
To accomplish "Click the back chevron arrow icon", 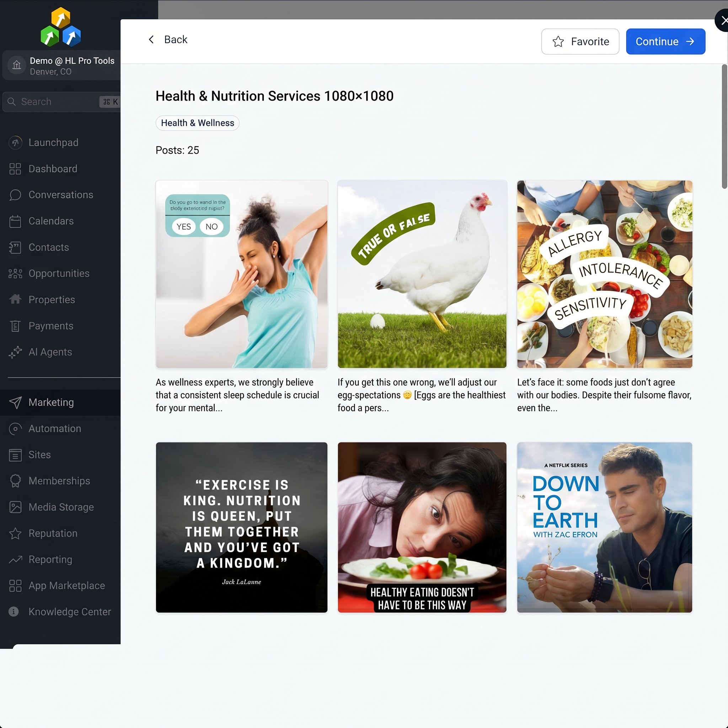I will pos(151,39).
